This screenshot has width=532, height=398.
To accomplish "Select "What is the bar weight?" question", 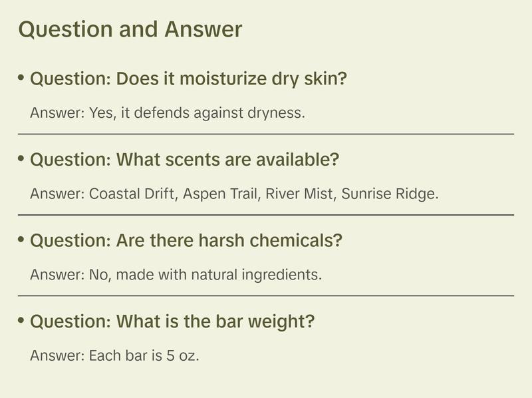I will [x=172, y=322].
